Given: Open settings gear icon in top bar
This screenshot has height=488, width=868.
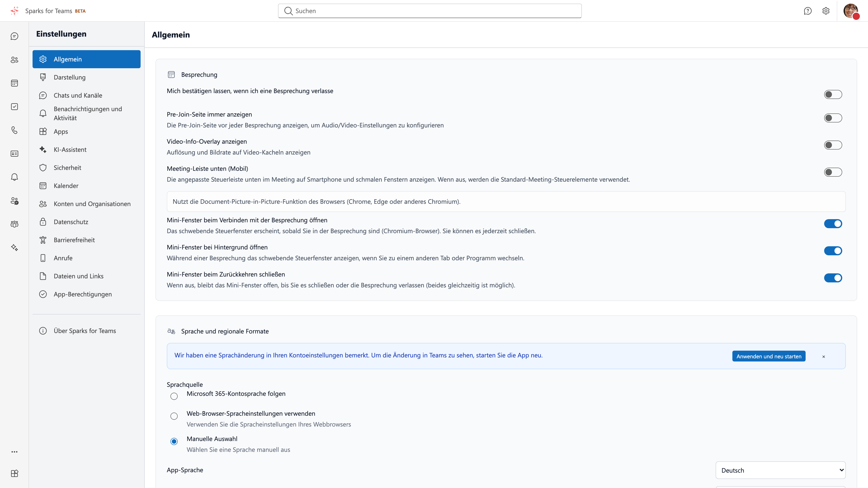Looking at the screenshot, I should tap(826, 11).
